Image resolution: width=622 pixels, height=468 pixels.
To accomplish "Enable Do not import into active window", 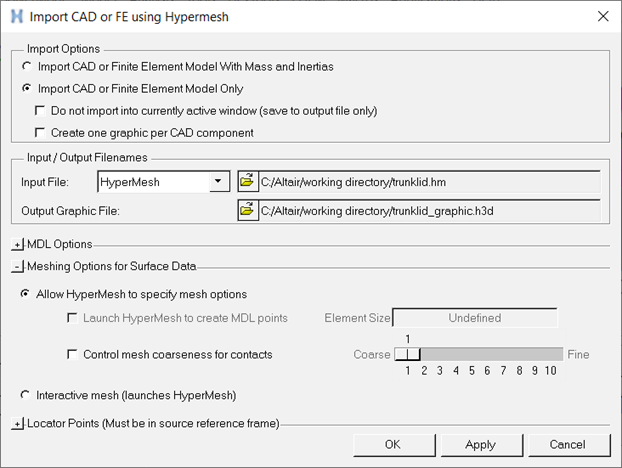I will (41, 110).
